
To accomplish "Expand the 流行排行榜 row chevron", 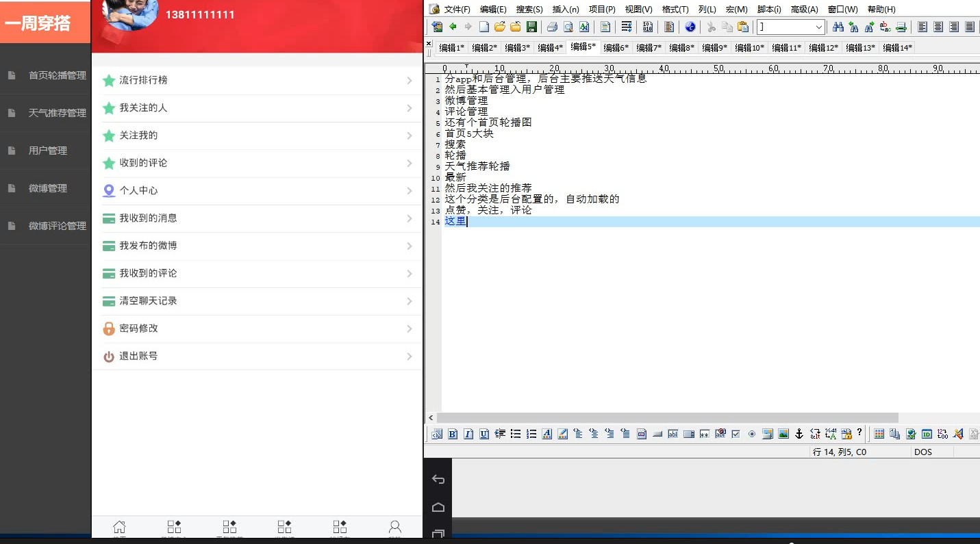I will [410, 81].
